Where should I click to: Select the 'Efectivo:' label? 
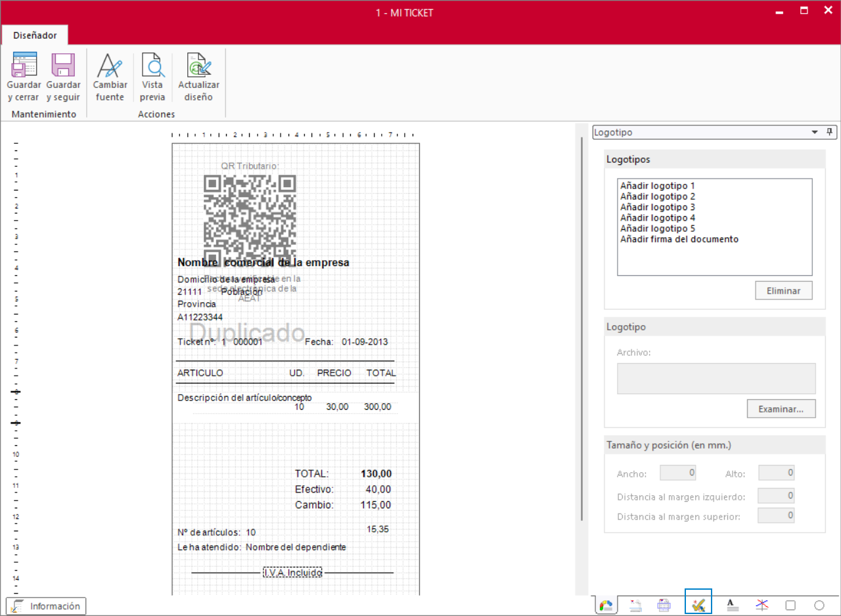[314, 489]
